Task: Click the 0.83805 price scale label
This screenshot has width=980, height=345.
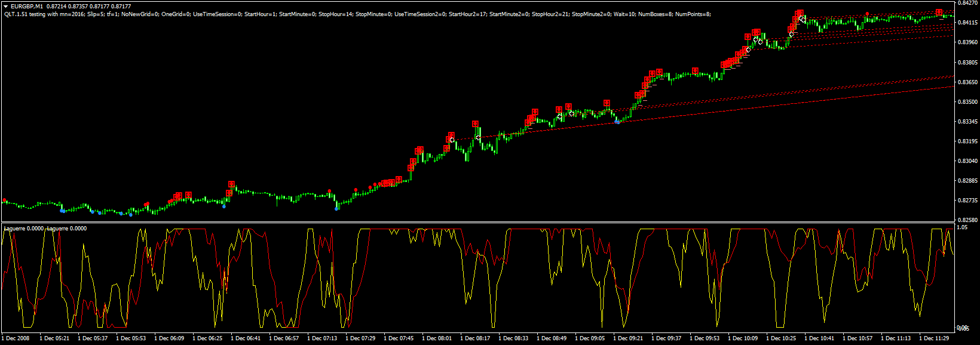Action: click(x=967, y=62)
